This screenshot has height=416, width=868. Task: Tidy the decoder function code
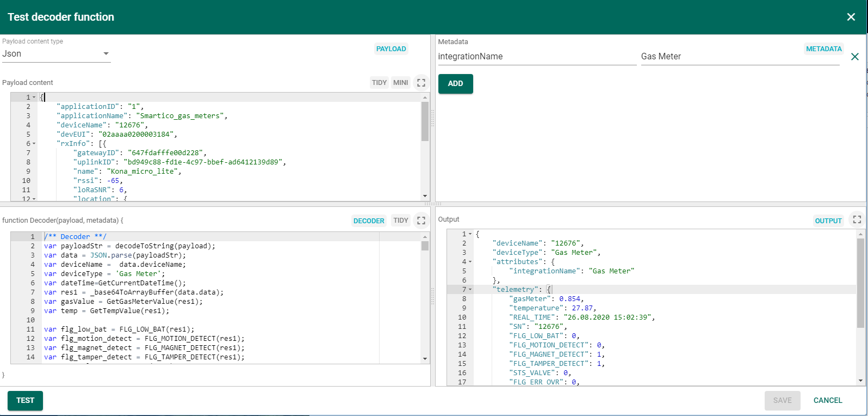[400, 221]
